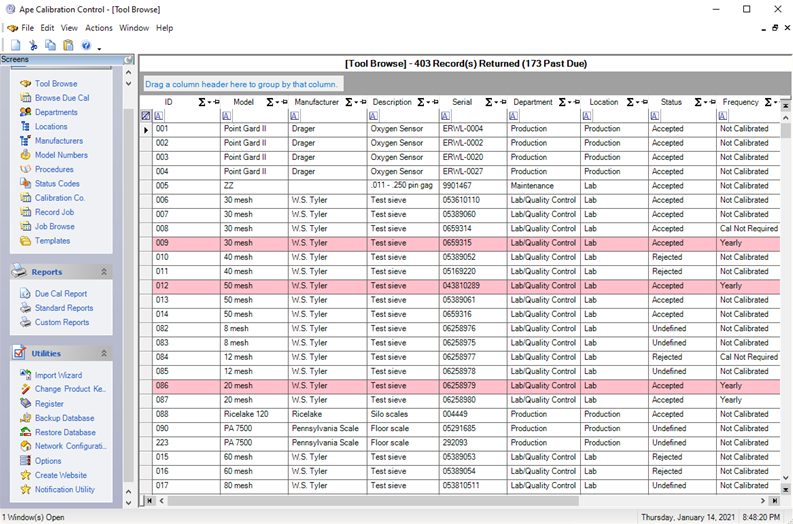Click the Job Browse icon
Screen dimensions: 793x524
[25, 226]
